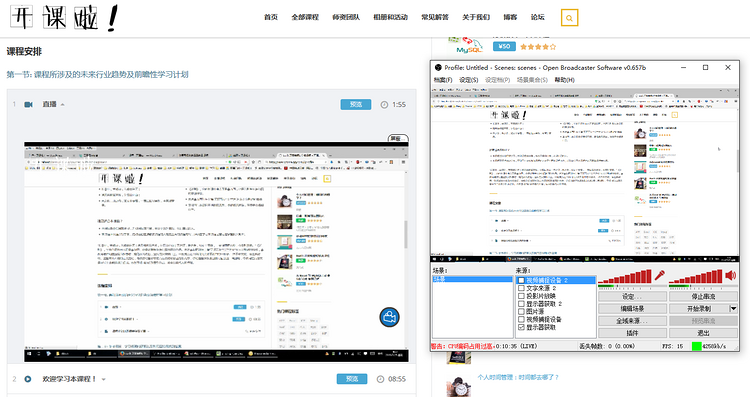Toggle the 文字来源 2 source checkbox
Viewport: 750px width, 397px height.
(521, 288)
